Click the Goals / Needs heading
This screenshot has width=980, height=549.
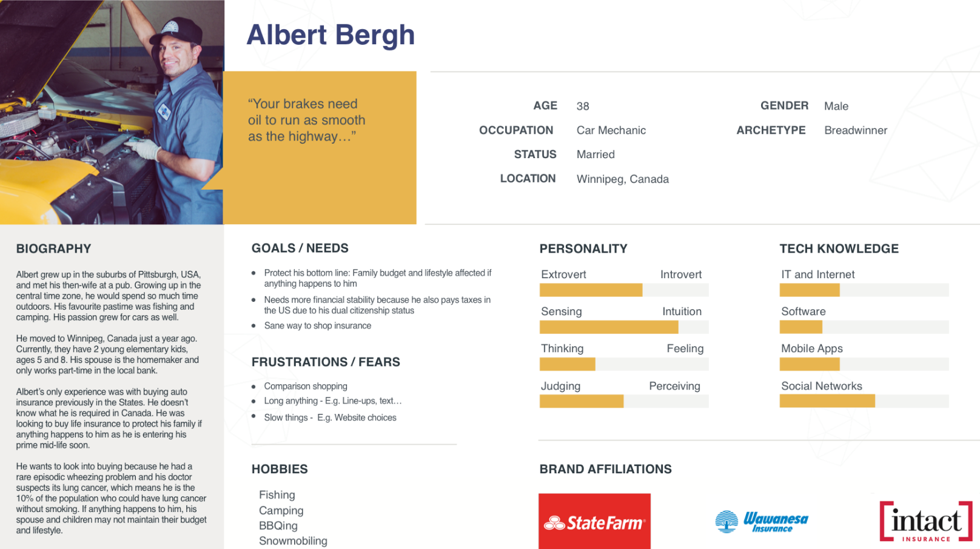tap(300, 248)
